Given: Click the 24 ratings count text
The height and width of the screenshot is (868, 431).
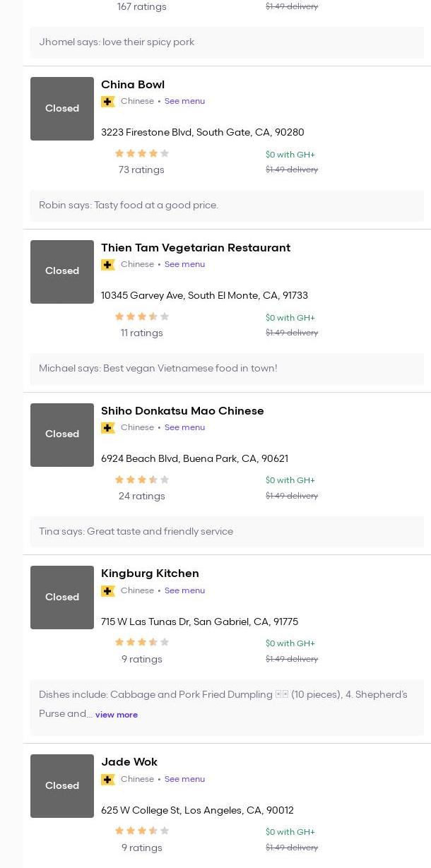Looking at the screenshot, I should tap(141, 496).
